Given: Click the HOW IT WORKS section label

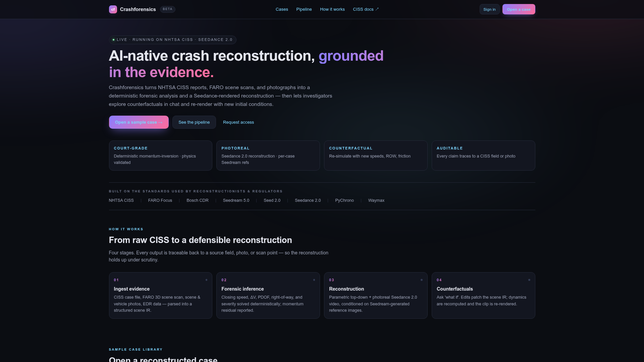Looking at the screenshot, I should pyautogui.click(x=126, y=229).
